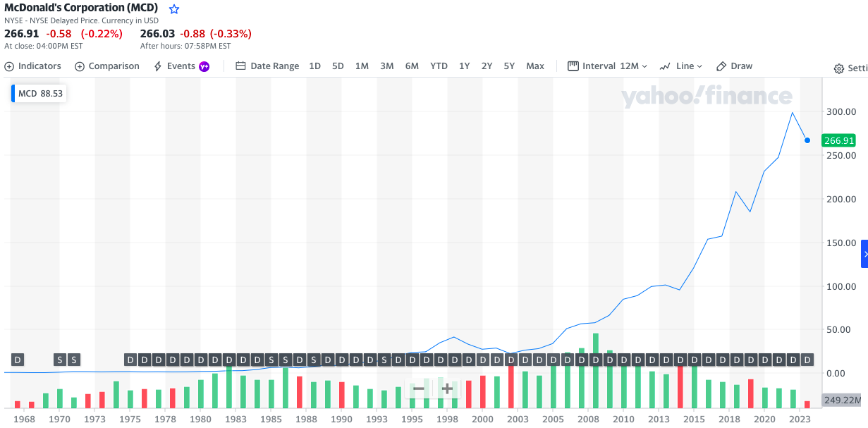Click the 2000 year axis label
868x428 pixels.
click(x=483, y=419)
